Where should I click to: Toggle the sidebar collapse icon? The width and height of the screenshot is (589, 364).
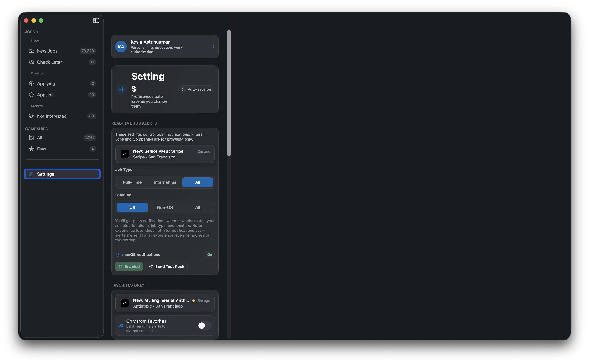tap(96, 20)
